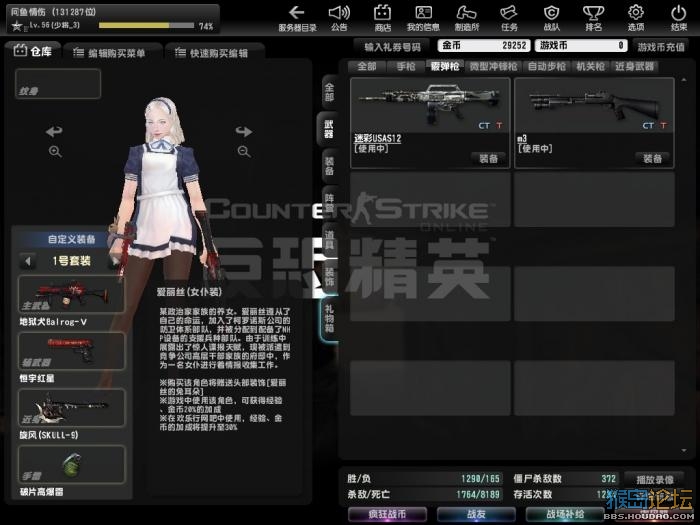Click 输入礼券号码 coupon code button

click(x=392, y=46)
